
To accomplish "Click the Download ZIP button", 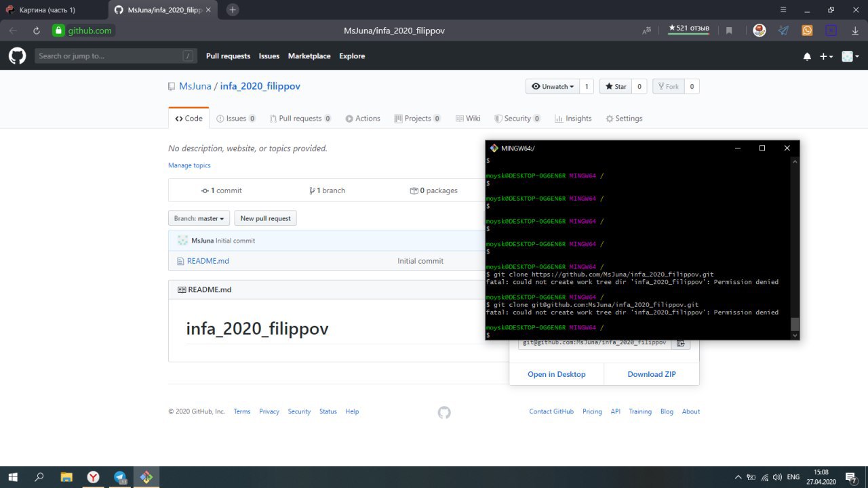I will point(652,374).
